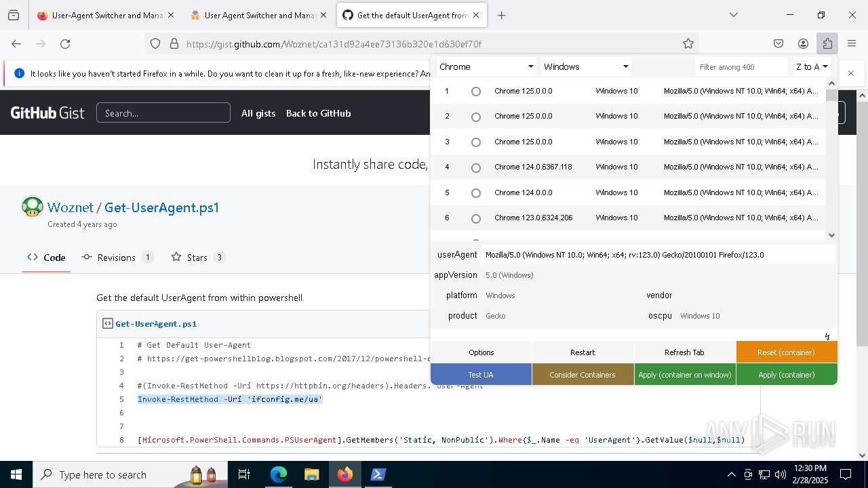Go back to previous page
The image size is (868, 488).
(16, 43)
